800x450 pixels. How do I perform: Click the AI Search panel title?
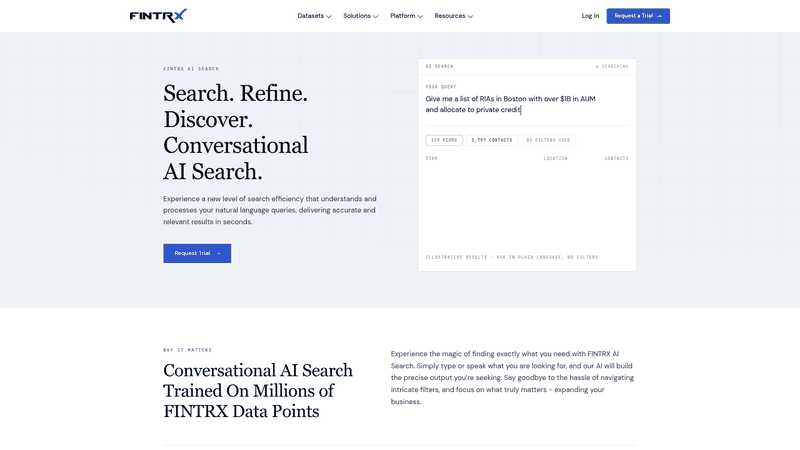pos(439,66)
